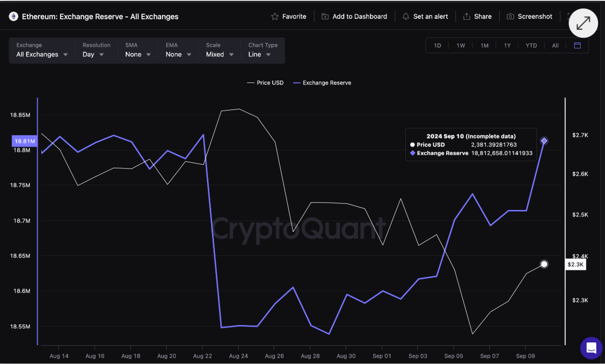Select the 1M time range
Image resolution: width=605 pixels, height=364 pixels.
point(484,45)
